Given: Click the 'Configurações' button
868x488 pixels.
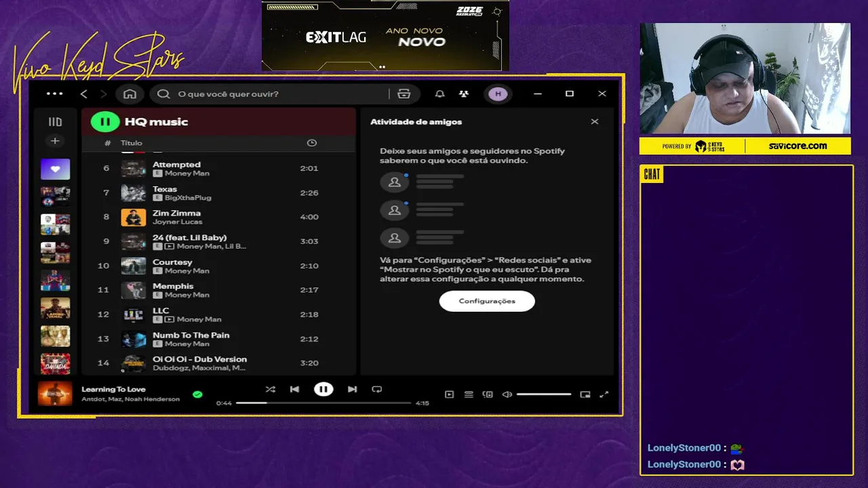Looking at the screenshot, I should 487,301.
